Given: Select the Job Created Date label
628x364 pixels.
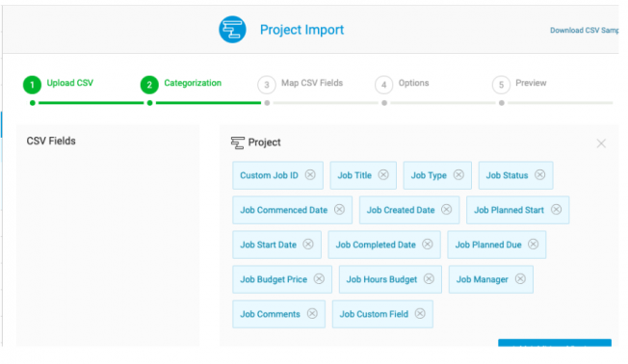Looking at the screenshot, I should tap(401, 210).
